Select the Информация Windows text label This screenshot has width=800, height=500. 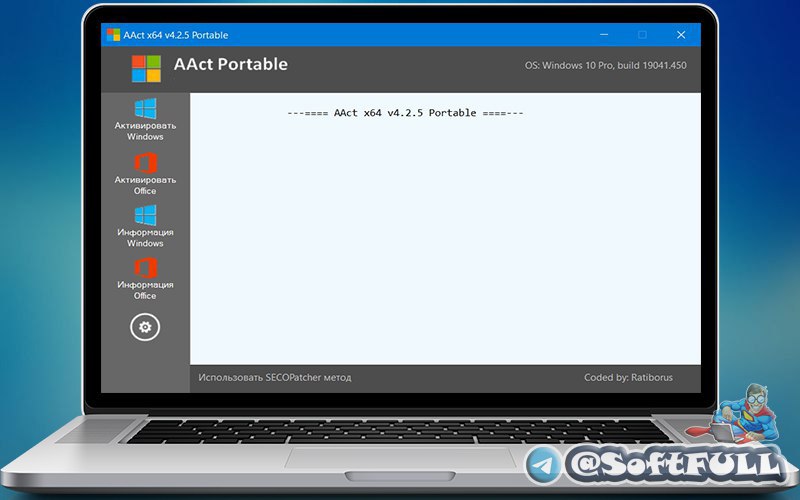145,237
